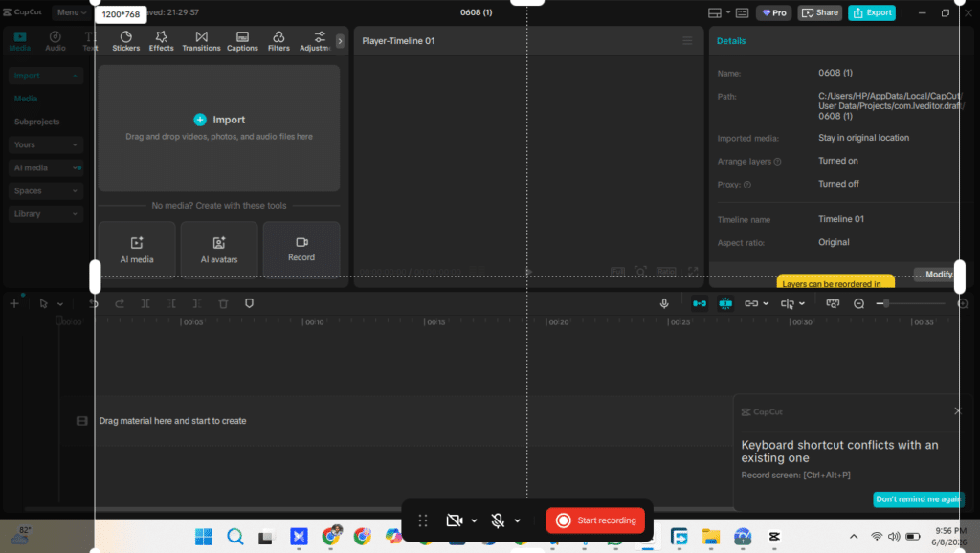Click the recorder bar drag handle

pos(423,520)
